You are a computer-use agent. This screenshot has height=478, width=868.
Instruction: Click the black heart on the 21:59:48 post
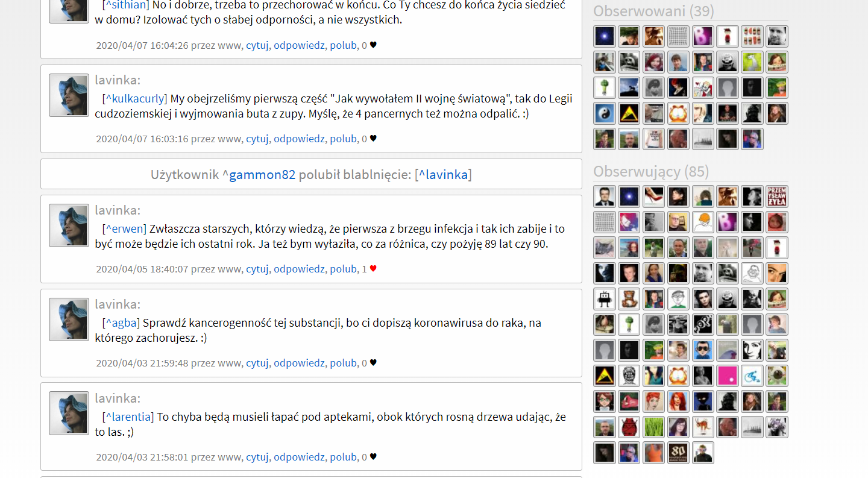pos(373,363)
